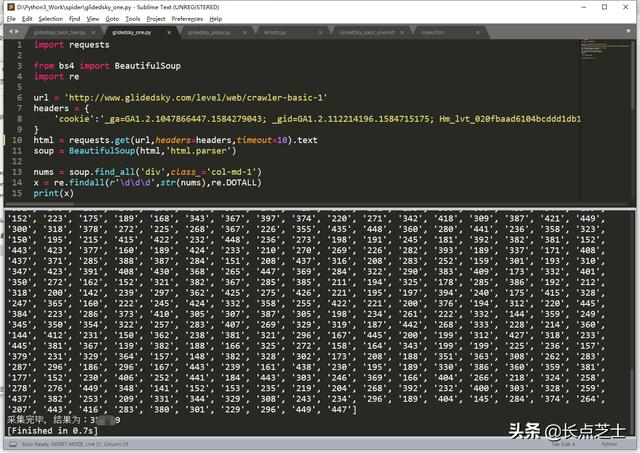The height and width of the screenshot is (453, 640).
Task: Click 'print(x)' on line 15
Action: click(x=53, y=193)
